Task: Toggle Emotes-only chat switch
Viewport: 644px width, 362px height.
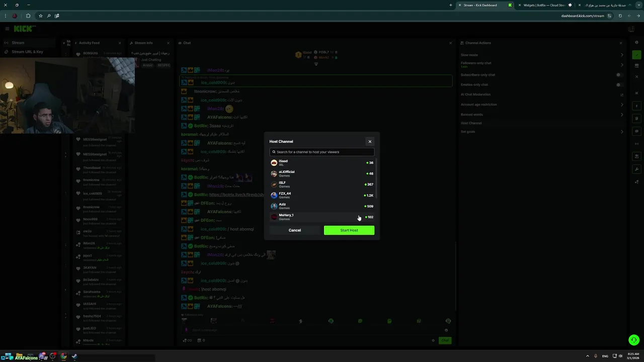Action: (620, 84)
